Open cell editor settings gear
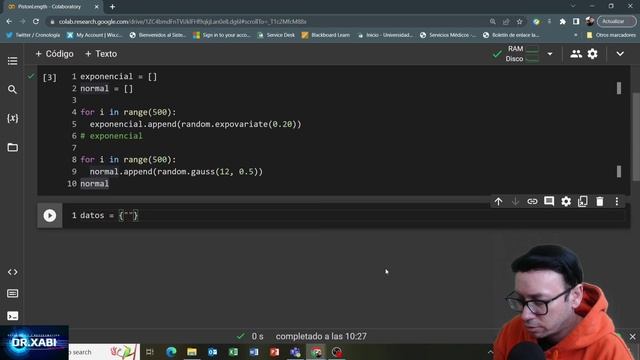The width and height of the screenshot is (640, 360). tap(566, 202)
